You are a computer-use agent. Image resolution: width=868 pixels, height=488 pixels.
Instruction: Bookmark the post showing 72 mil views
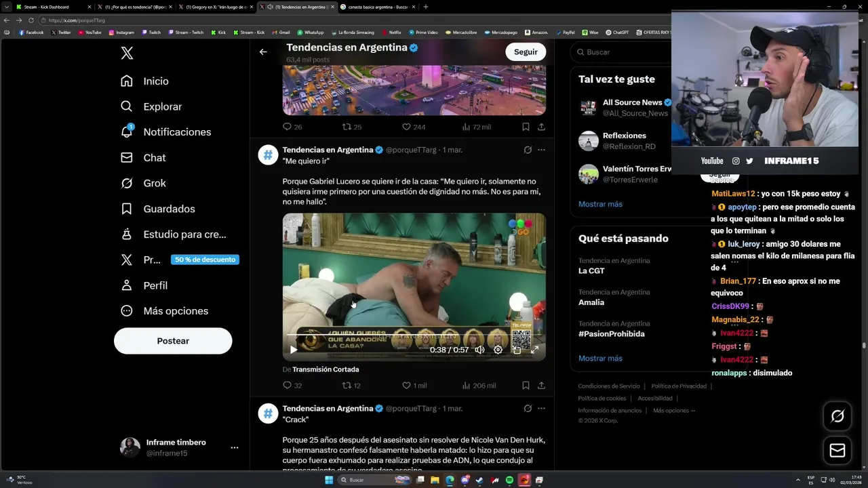click(x=526, y=127)
